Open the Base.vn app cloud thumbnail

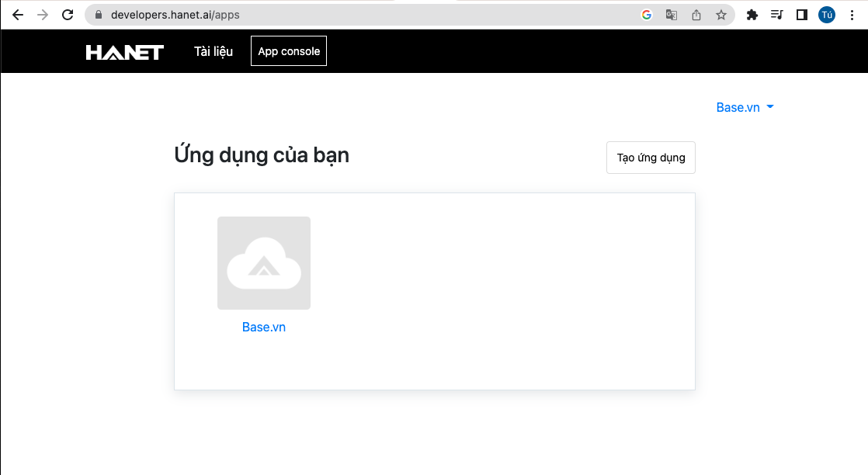pos(264,263)
